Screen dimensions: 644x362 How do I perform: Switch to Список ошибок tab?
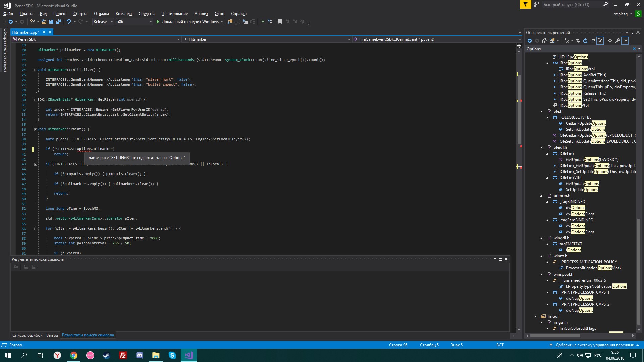click(x=27, y=335)
